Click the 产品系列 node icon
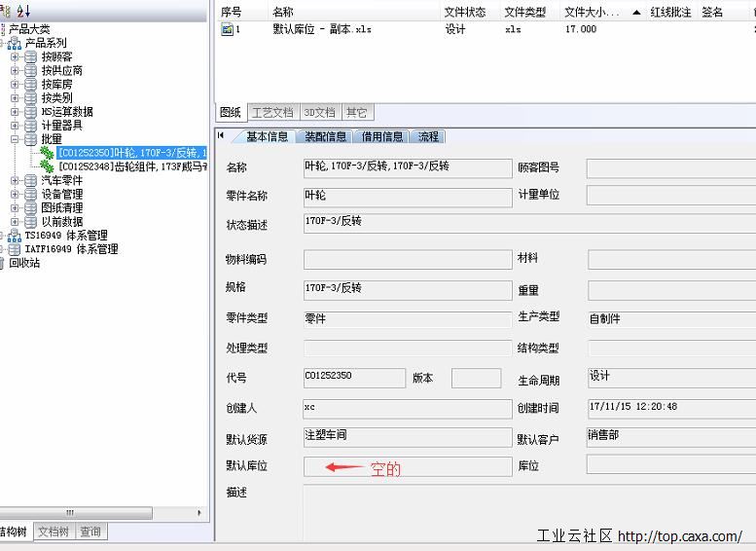 [x=15, y=43]
